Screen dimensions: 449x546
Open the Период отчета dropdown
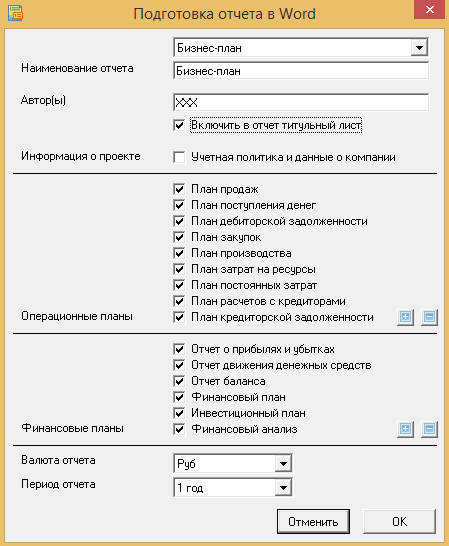point(283,488)
